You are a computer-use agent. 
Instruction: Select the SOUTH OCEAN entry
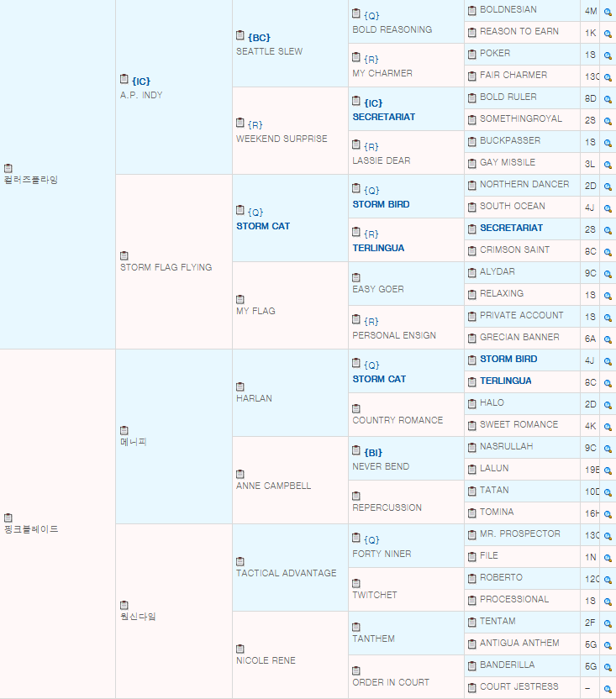click(x=513, y=206)
